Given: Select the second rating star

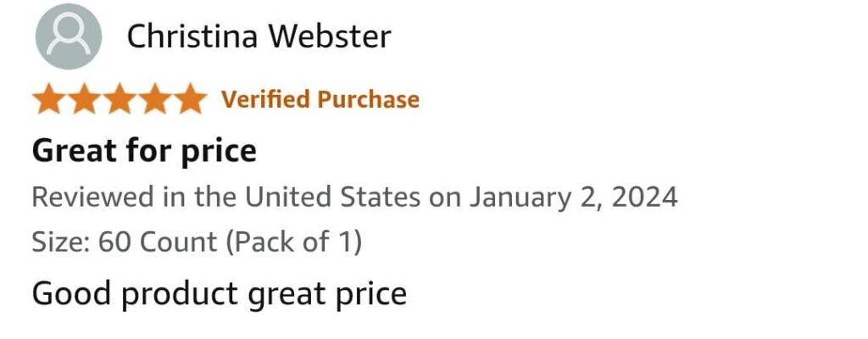Looking at the screenshot, I should (x=85, y=99).
